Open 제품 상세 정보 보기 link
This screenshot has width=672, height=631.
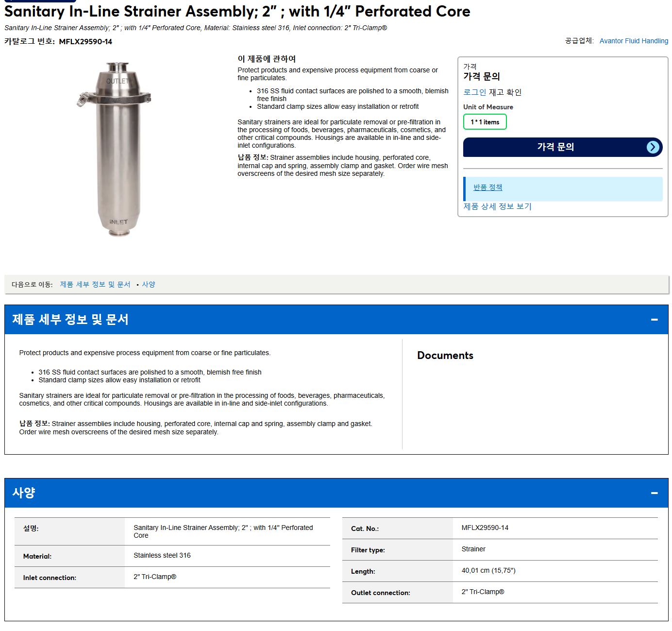tap(497, 206)
